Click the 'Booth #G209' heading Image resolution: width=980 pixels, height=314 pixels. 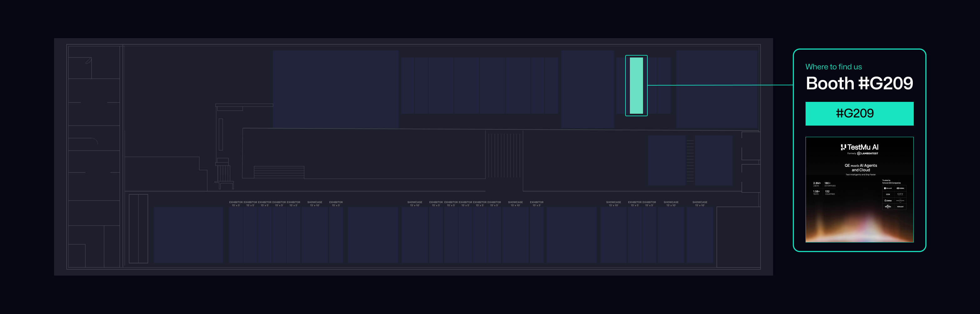pos(859,83)
